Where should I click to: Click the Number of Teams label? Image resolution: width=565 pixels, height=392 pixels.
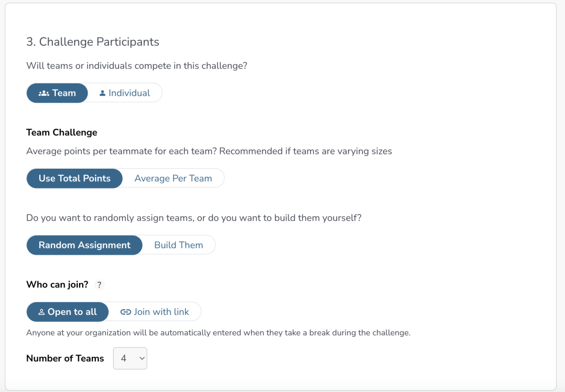(x=65, y=358)
